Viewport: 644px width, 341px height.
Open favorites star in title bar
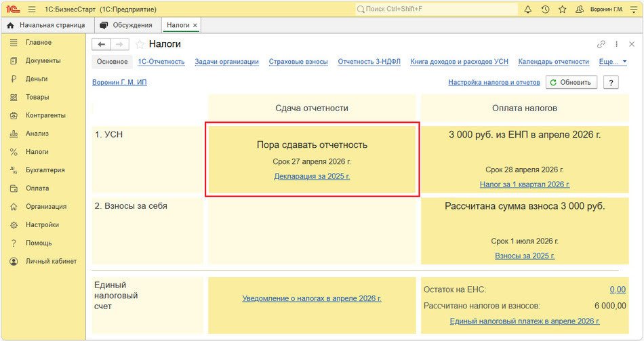[562, 9]
